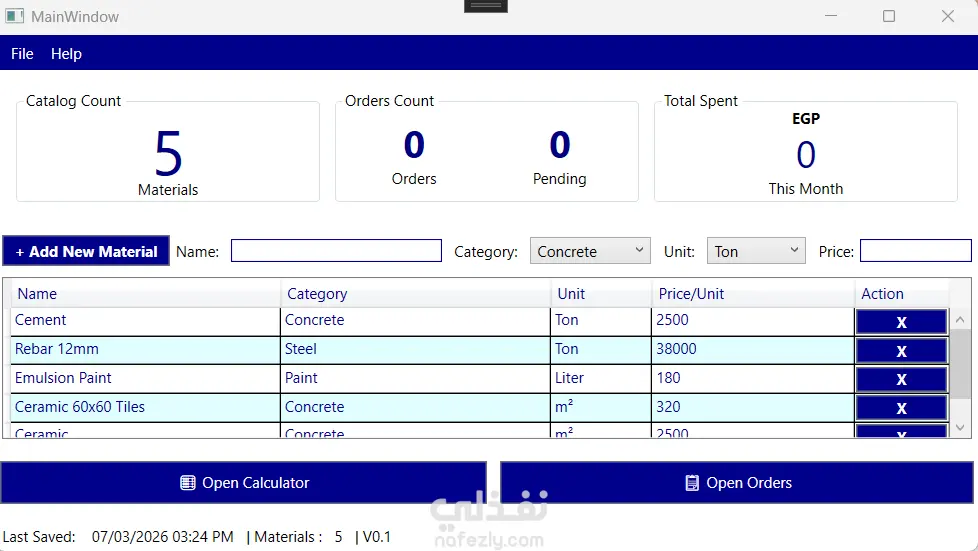Select the Cement name cell
The height and width of the screenshot is (551, 978).
(x=145, y=321)
